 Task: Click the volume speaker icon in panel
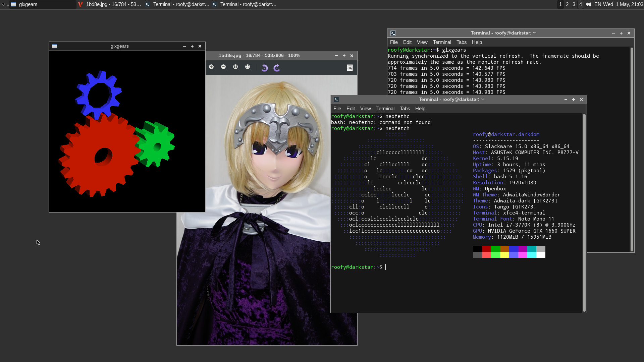588,4
